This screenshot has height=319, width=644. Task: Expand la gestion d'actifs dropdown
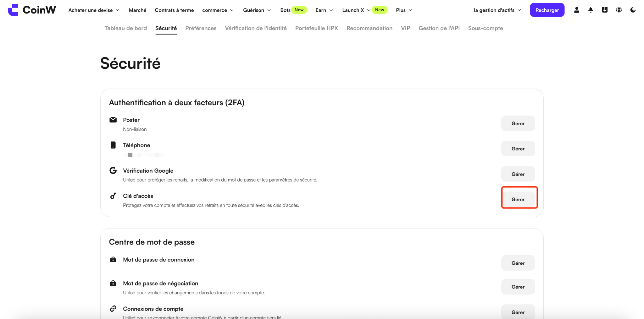click(x=497, y=10)
